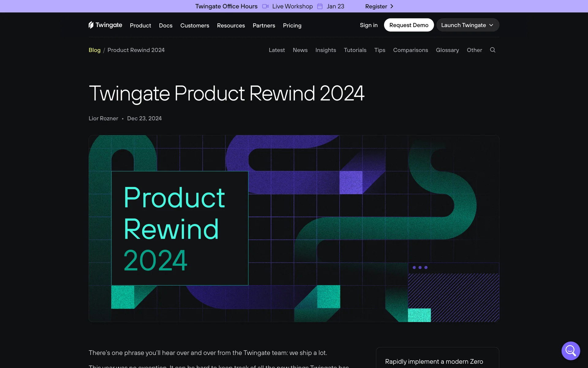Image resolution: width=588 pixels, height=368 pixels.
Task: Open the Other blog category
Action: tap(474, 50)
